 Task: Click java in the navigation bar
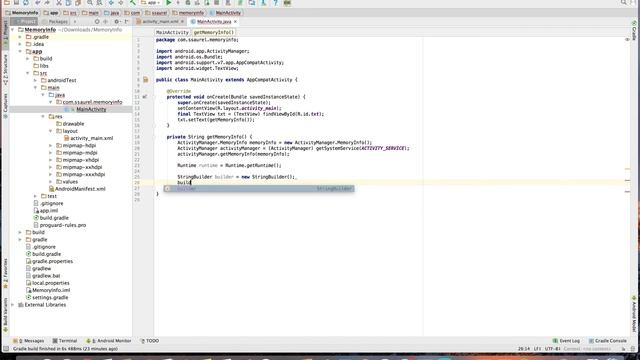(111, 13)
